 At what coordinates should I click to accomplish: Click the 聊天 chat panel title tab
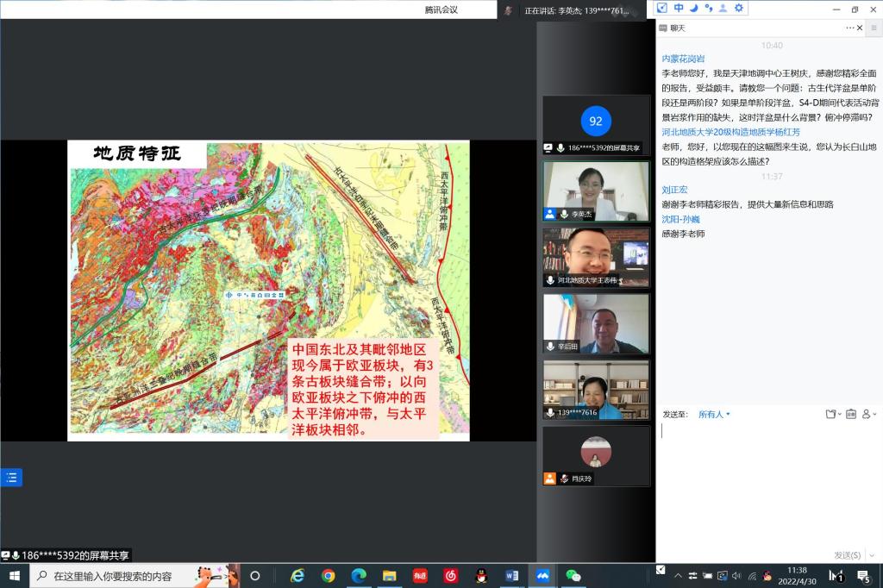pyautogui.click(x=677, y=28)
